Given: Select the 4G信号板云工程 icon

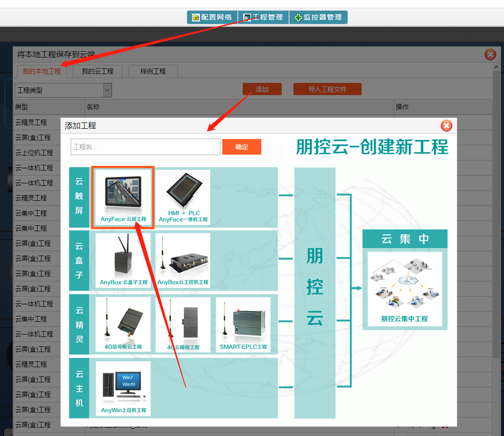Looking at the screenshot, I should [x=123, y=324].
